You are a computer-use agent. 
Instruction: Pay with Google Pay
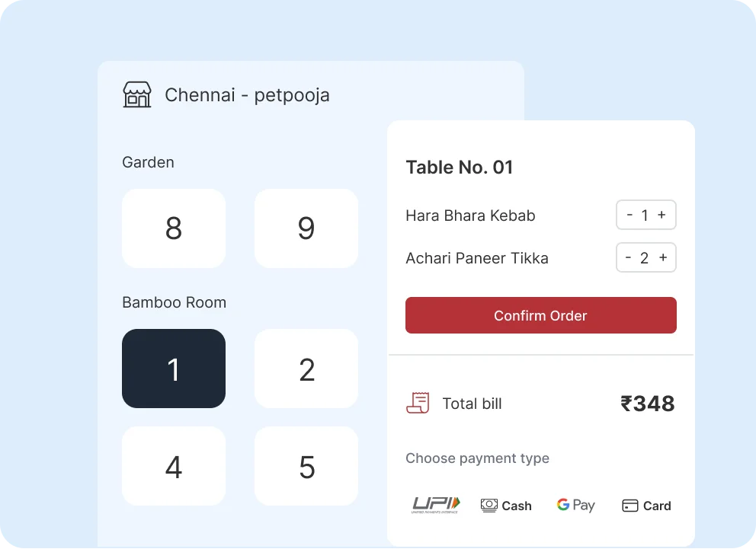tap(575, 505)
